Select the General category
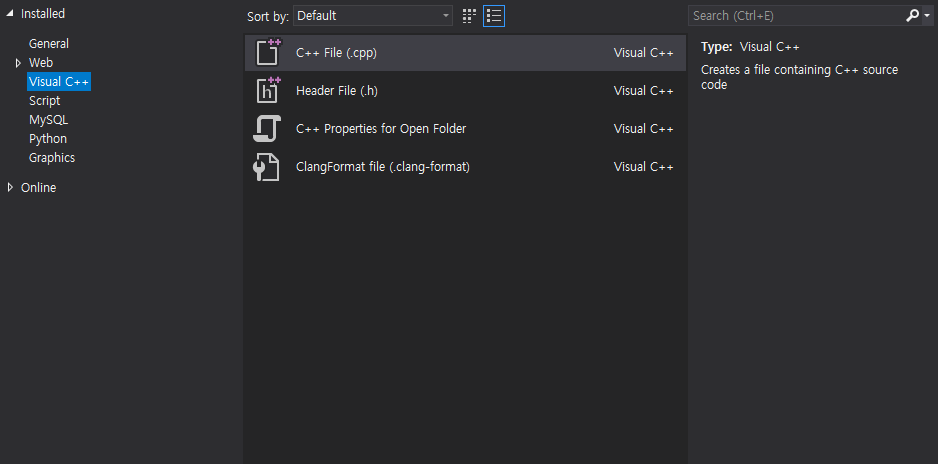The width and height of the screenshot is (938, 464). pyautogui.click(x=49, y=44)
